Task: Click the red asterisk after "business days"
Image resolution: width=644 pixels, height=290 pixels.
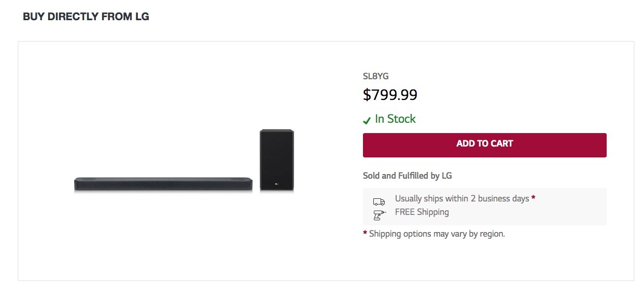Action: point(534,198)
